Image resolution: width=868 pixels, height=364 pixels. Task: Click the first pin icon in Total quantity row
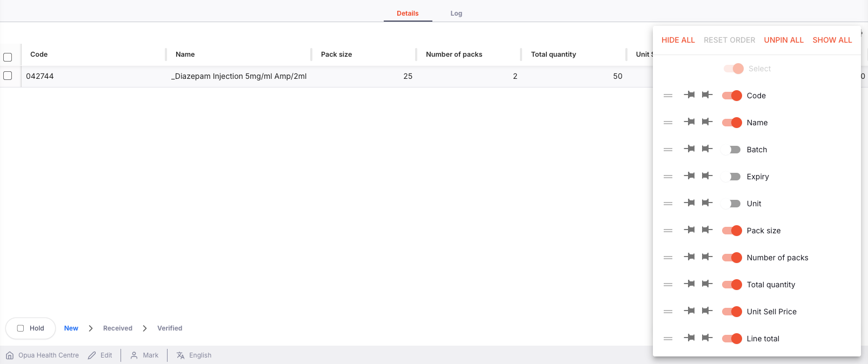pyautogui.click(x=689, y=284)
